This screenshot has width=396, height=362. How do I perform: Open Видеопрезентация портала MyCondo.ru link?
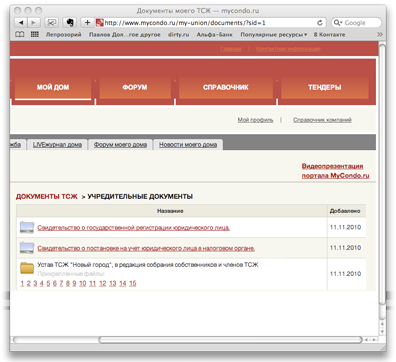pos(335,171)
